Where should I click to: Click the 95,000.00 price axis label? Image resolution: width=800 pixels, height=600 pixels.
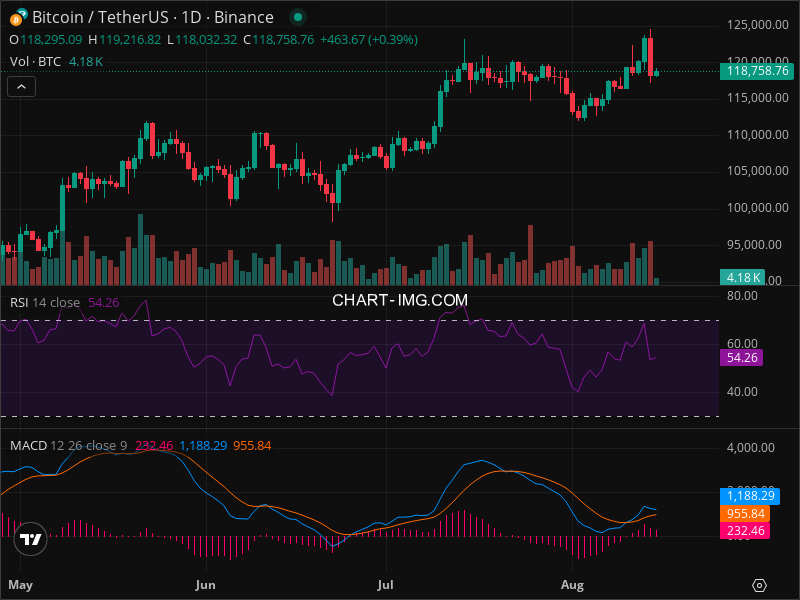pyautogui.click(x=754, y=245)
